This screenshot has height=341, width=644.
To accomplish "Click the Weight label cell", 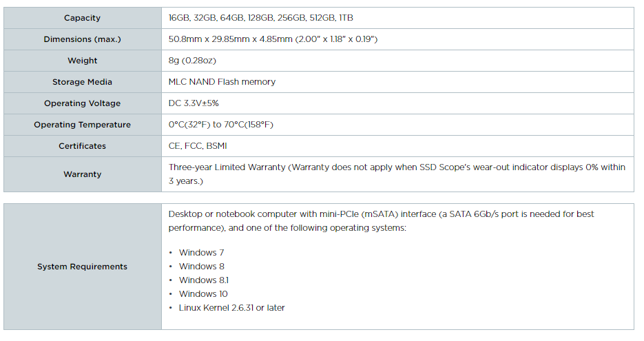I will (82, 61).
